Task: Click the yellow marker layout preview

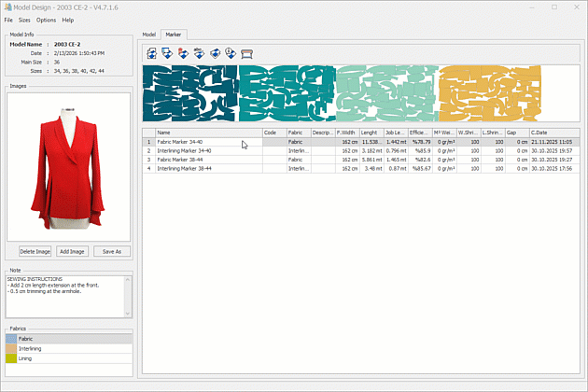Action: pyautogui.click(x=488, y=90)
